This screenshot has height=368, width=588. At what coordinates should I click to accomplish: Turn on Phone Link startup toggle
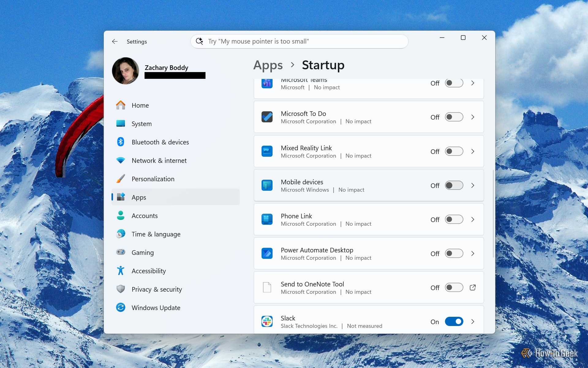point(454,219)
